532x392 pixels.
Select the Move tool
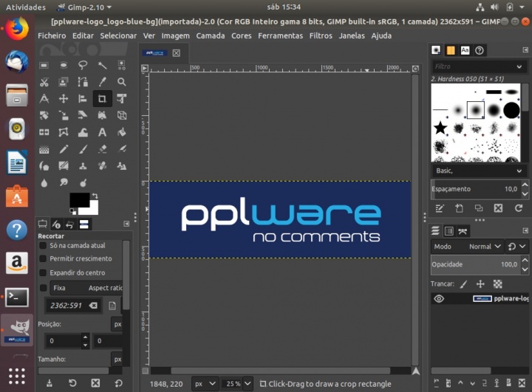click(64, 99)
